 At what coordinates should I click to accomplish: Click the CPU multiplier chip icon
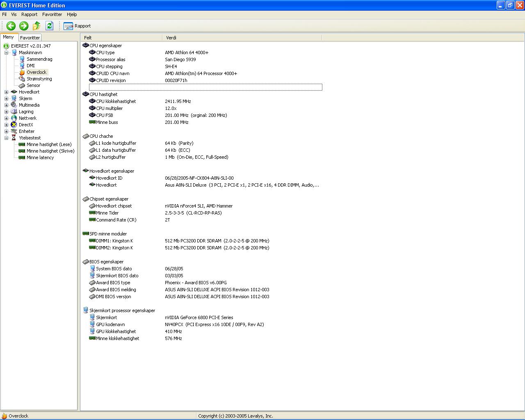click(x=92, y=108)
